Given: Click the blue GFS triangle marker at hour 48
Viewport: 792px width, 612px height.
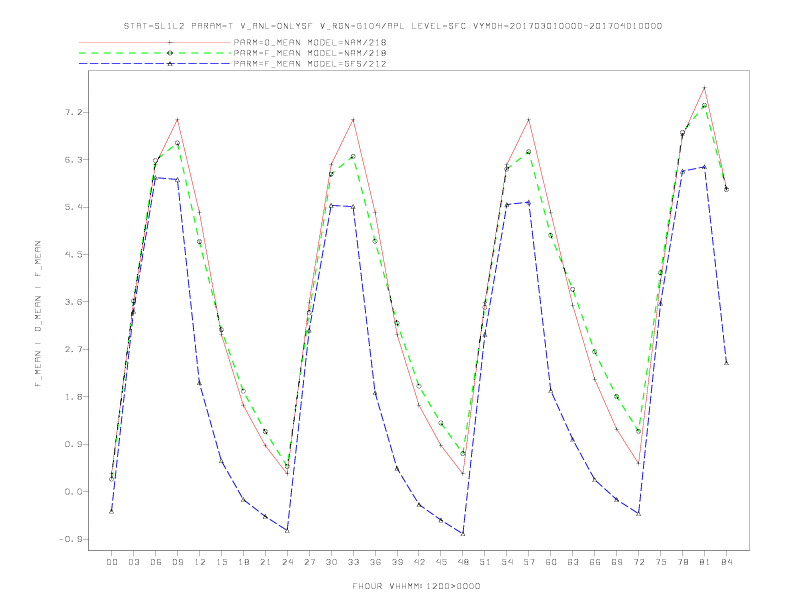Looking at the screenshot, I should (x=463, y=534).
